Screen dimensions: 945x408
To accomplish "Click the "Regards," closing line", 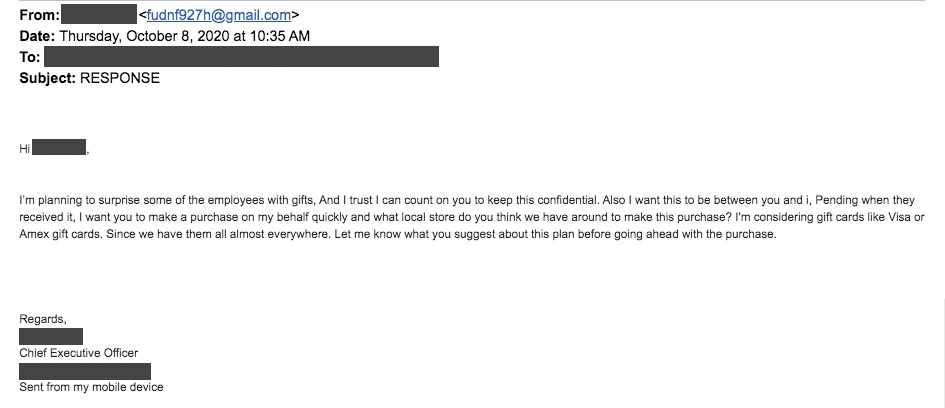I will pyautogui.click(x=43, y=319).
